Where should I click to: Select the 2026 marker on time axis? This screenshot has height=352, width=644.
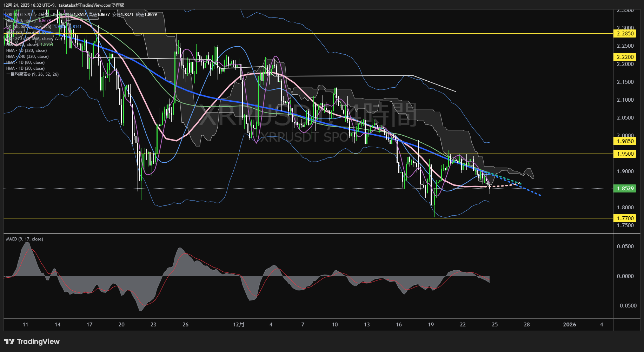click(569, 325)
